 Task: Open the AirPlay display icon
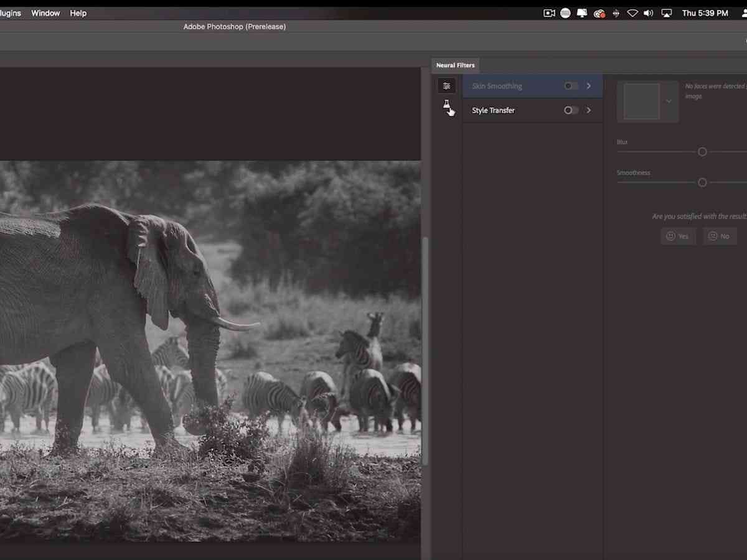667,13
